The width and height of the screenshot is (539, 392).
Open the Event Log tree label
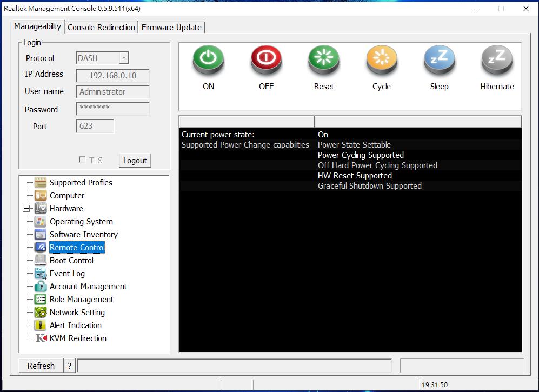[x=67, y=274]
